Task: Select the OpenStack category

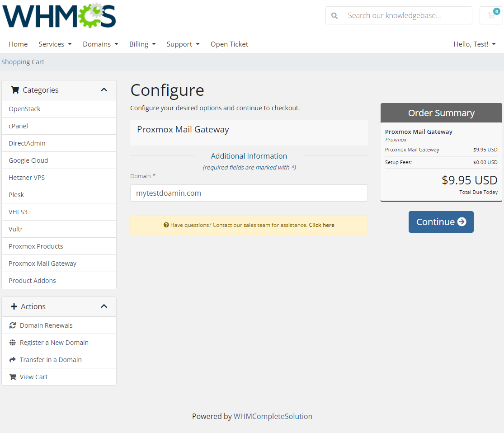Action: 59,109
